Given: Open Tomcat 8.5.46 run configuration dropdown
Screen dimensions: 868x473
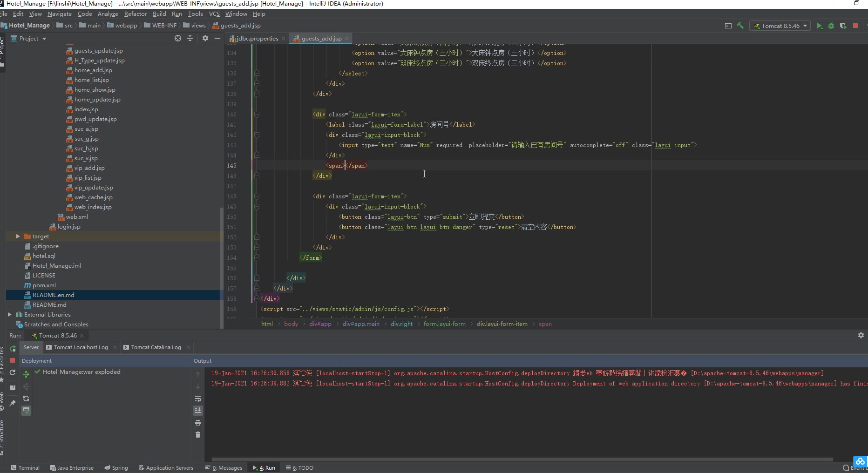Looking at the screenshot, I should pos(780,26).
